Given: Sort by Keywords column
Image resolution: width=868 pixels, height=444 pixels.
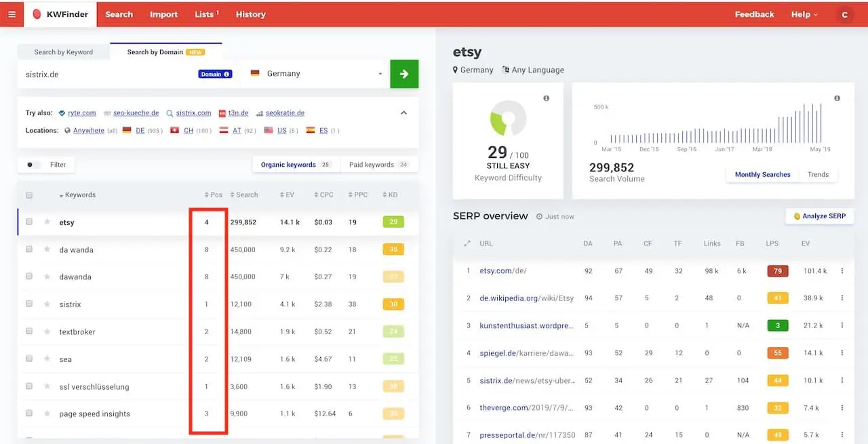Looking at the screenshot, I should 77,195.
